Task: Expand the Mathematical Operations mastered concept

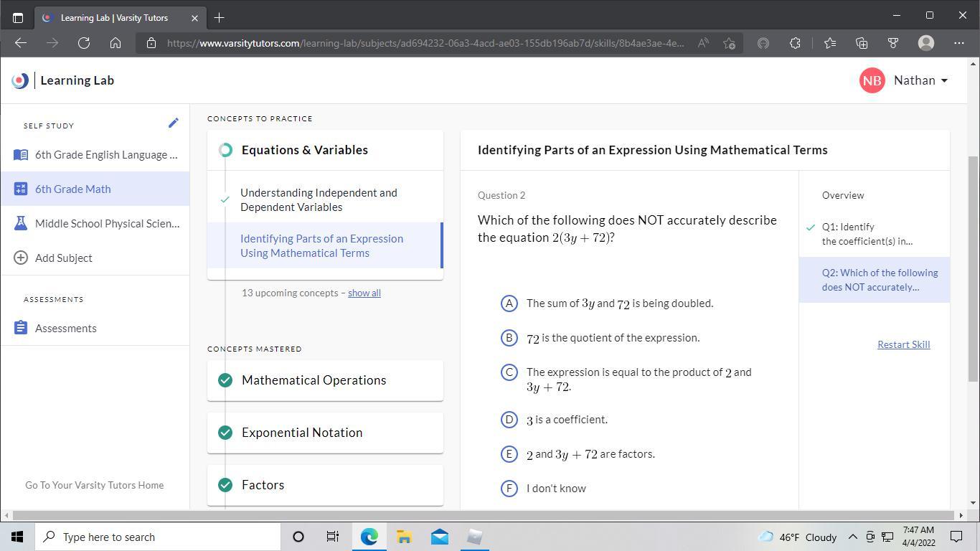Action: [314, 380]
